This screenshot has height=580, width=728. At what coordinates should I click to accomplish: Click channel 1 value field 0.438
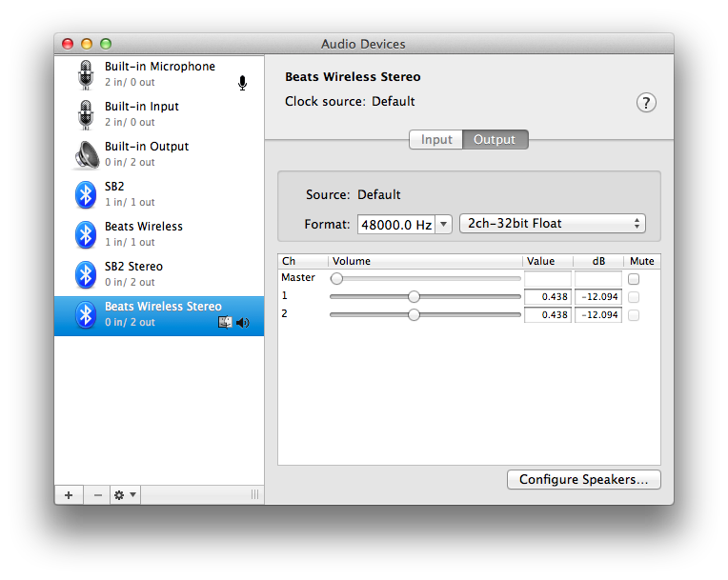pos(547,297)
